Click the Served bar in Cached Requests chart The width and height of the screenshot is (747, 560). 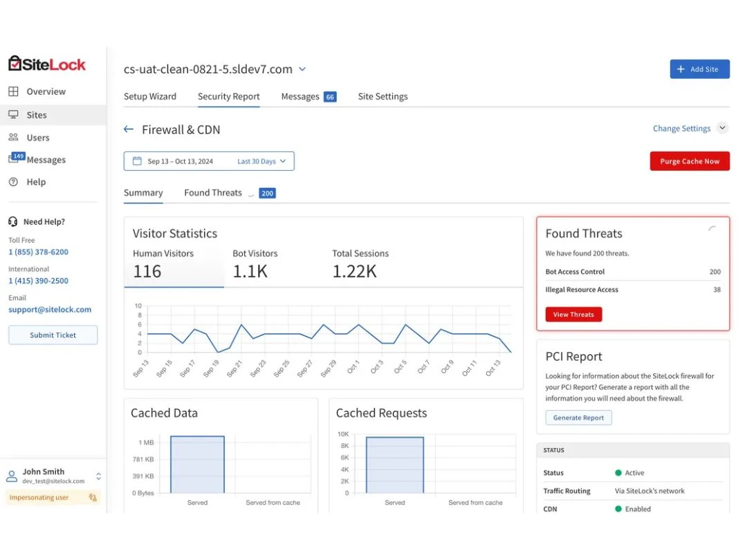pos(394,465)
